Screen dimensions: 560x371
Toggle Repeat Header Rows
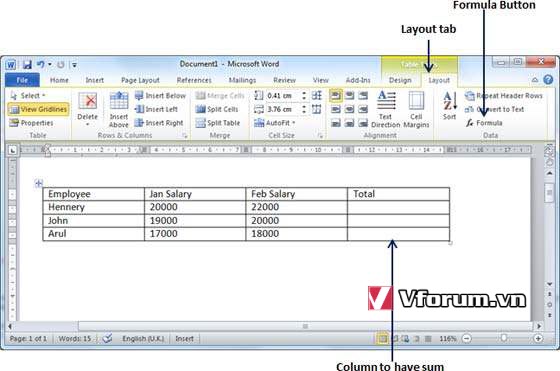[x=504, y=96]
